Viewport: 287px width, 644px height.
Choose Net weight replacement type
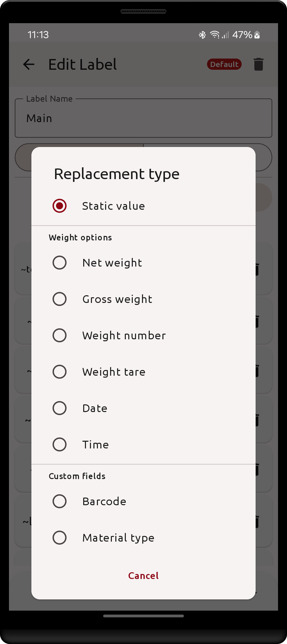[x=60, y=263]
